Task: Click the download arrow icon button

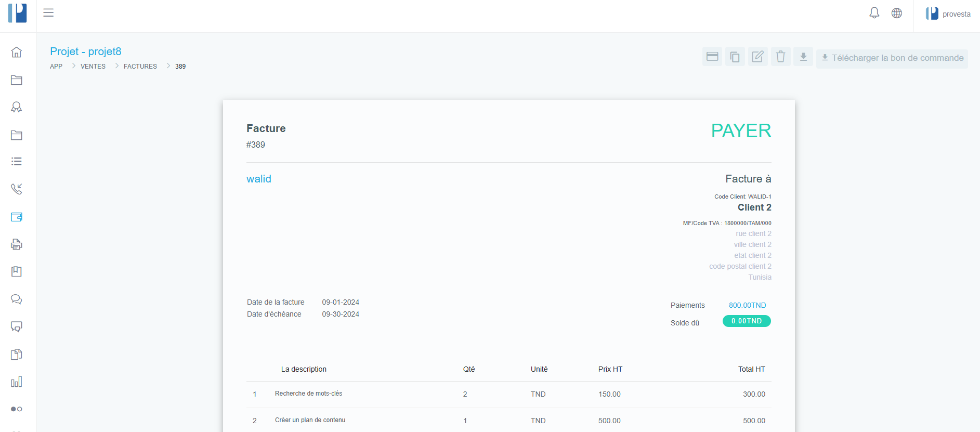Action: click(803, 57)
